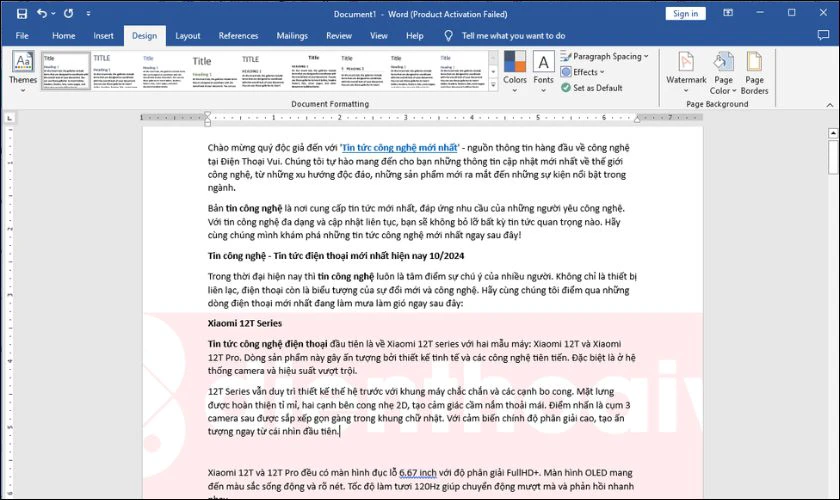Click the Tell me lightbulb icon
This screenshot has width=840, height=500.
[448, 35]
